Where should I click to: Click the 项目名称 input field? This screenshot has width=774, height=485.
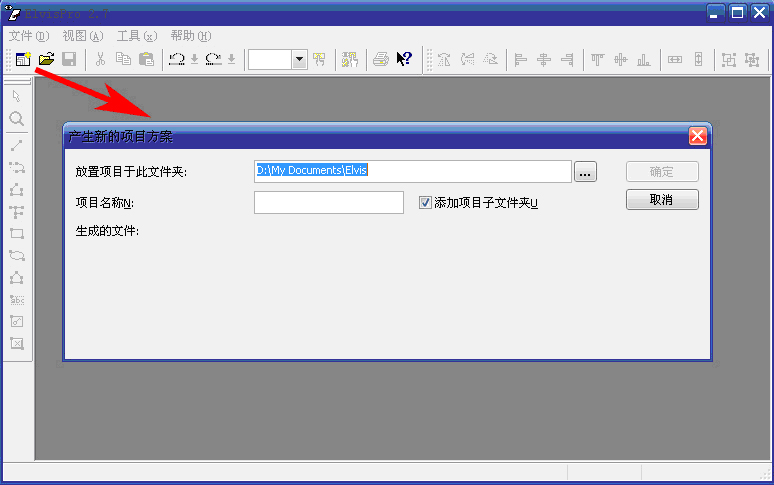pyautogui.click(x=328, y=203)
